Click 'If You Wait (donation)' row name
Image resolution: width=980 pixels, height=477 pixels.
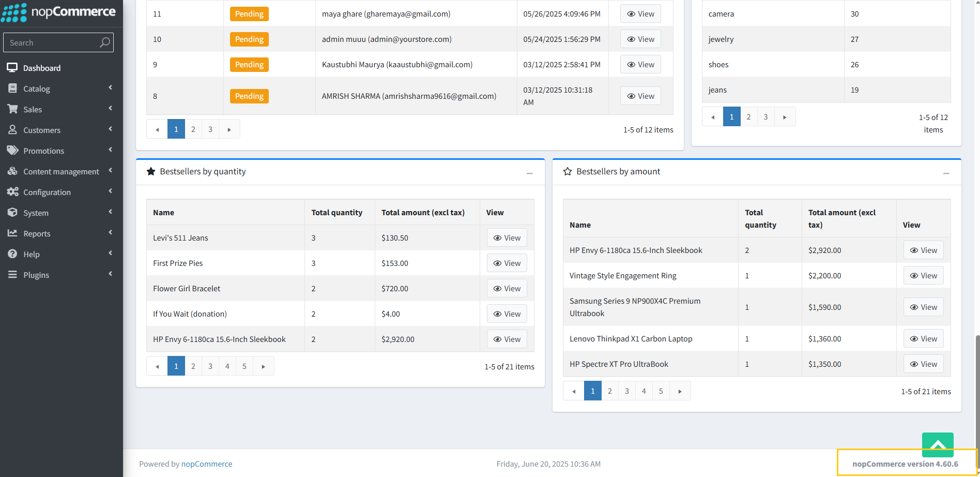pyautogui.click(x=190, y=314)
